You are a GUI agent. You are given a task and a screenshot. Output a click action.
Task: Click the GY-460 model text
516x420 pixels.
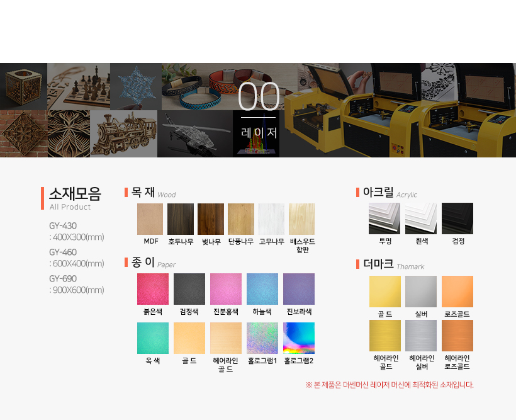click(63, 252)
